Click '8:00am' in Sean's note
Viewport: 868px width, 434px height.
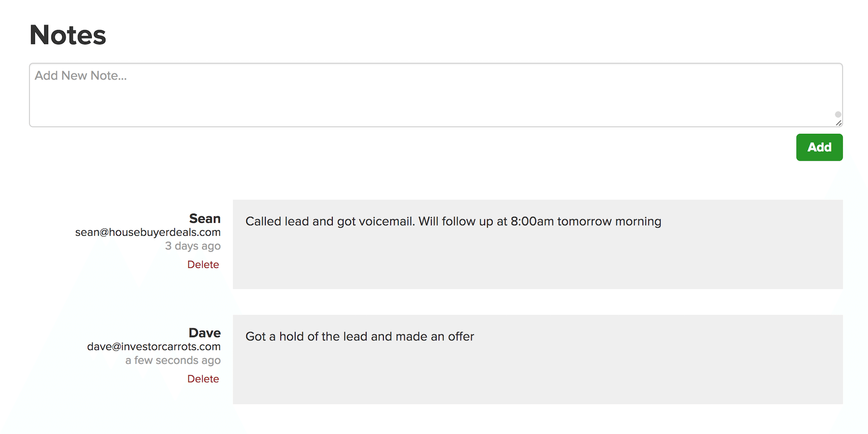click(x=532, y=221)
